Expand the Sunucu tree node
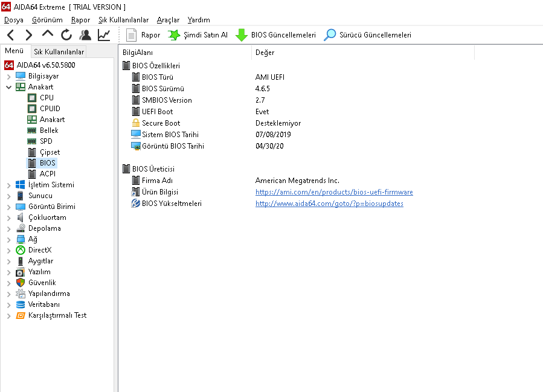 click(x=9, y=196)
